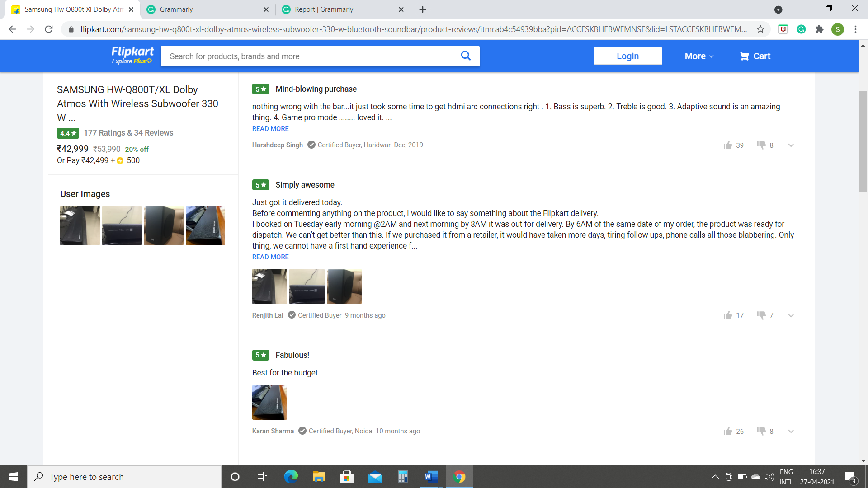This screenshot has width=868, height=488.
Task: Open a new browser tab
Action: coord(423,9)
